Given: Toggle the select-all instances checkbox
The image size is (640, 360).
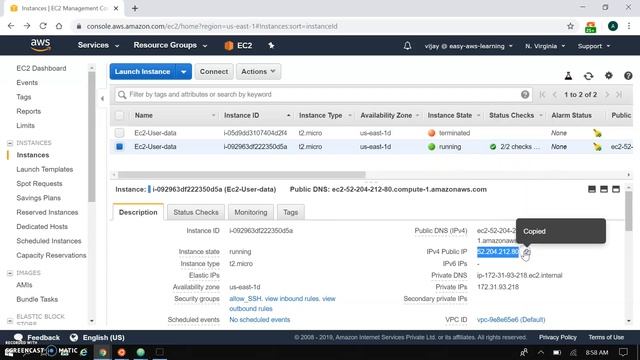Looking at the screenshot, I should (120, 116).
